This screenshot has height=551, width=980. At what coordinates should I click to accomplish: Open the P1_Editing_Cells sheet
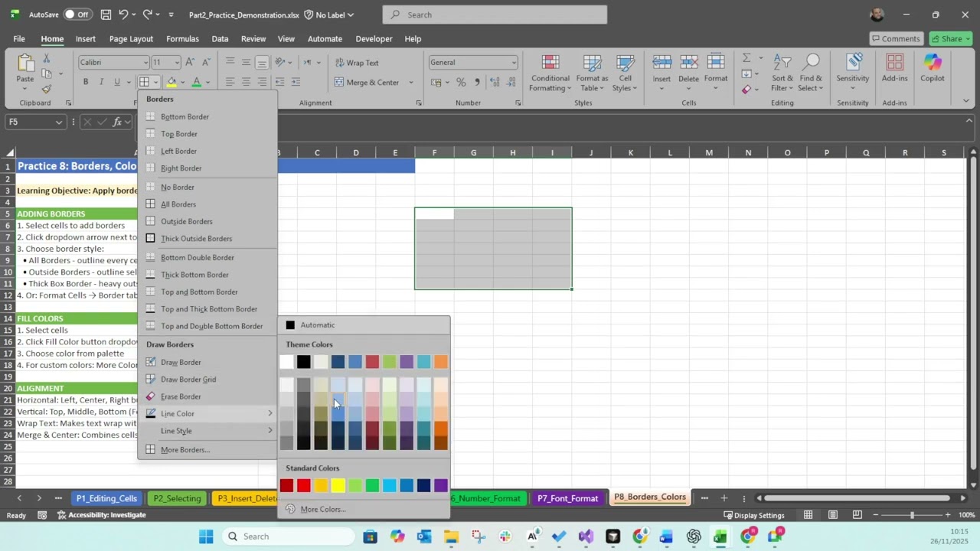pos(106,498)
